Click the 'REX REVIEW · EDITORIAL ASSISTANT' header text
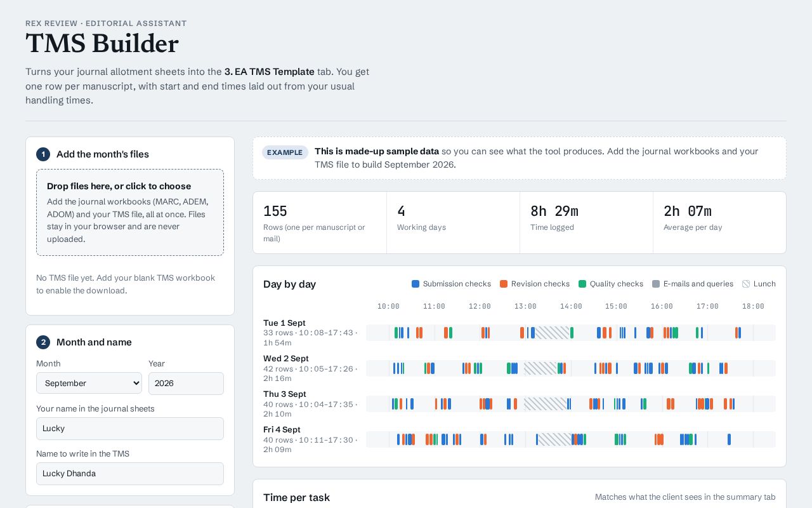Image resolution: width=812 pixels, height=508 pixels. (106, 23)
